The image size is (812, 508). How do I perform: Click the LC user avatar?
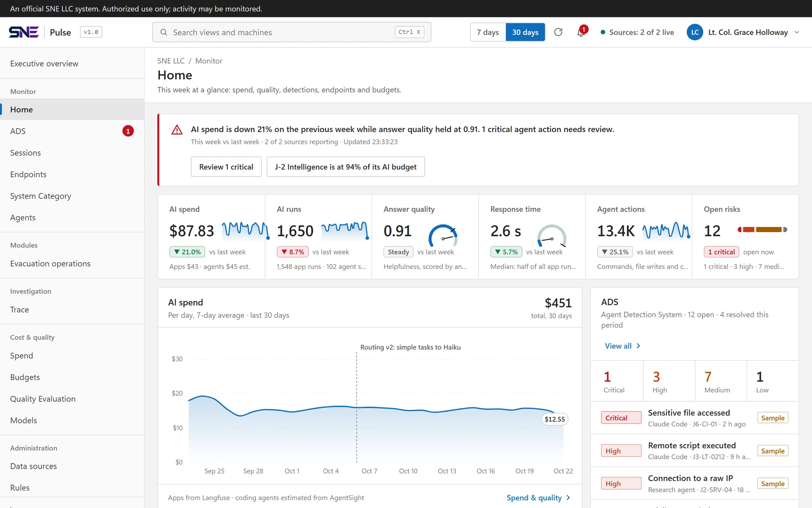coord(695,32)
